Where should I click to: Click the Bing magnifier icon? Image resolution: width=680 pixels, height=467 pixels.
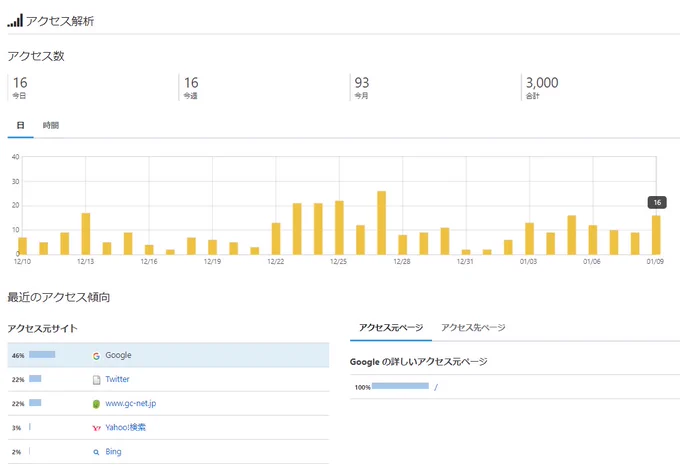point(96,452)
